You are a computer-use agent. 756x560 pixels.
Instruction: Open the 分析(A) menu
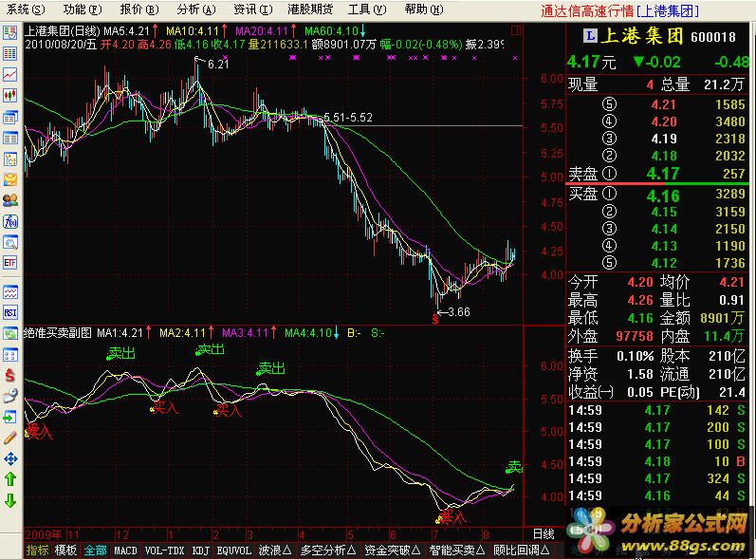click(196, 9)
